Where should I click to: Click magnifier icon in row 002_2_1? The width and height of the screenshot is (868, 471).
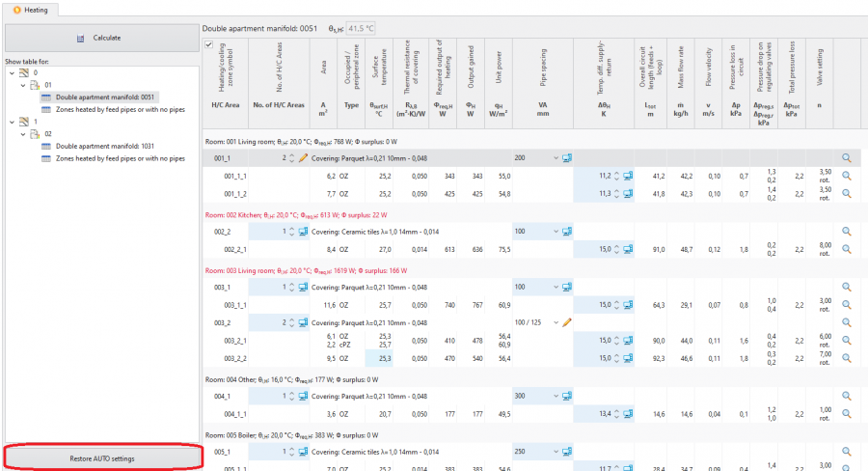point(846,248)
